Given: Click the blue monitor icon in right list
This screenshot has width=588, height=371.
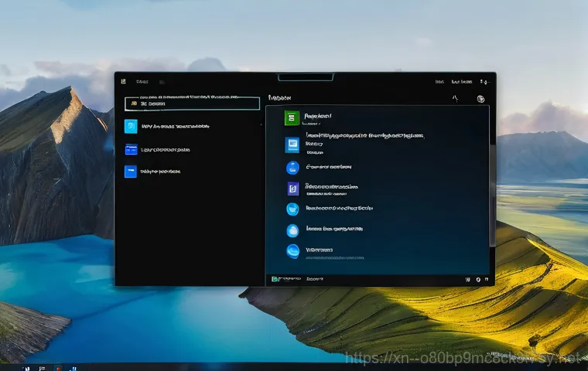Looking at the screenshot, I should (x=292, y=144).
